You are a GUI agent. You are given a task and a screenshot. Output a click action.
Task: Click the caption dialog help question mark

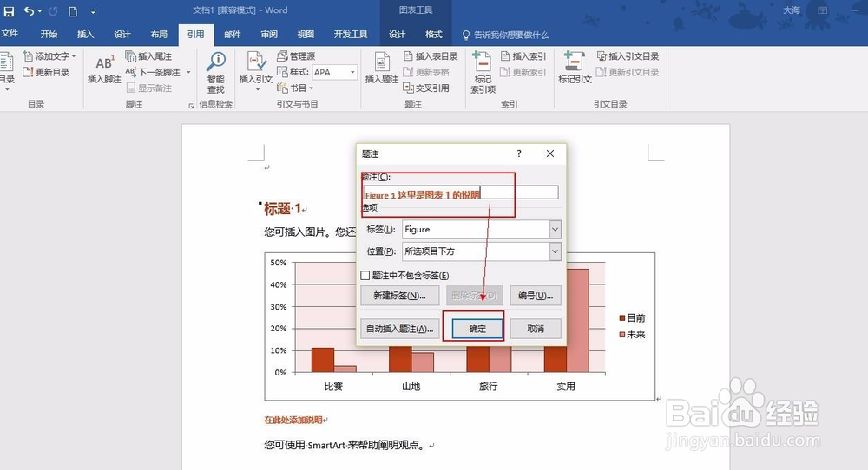coord(519,153)
